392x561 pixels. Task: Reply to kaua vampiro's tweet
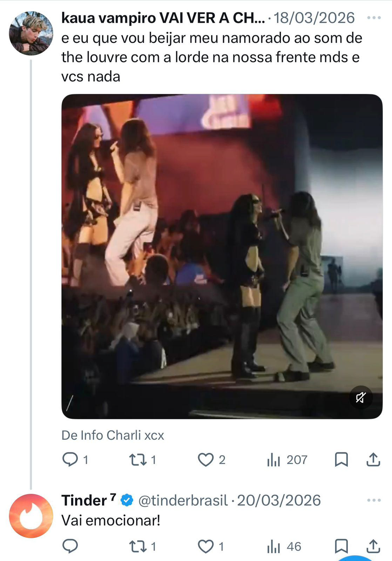pos(70,459)
